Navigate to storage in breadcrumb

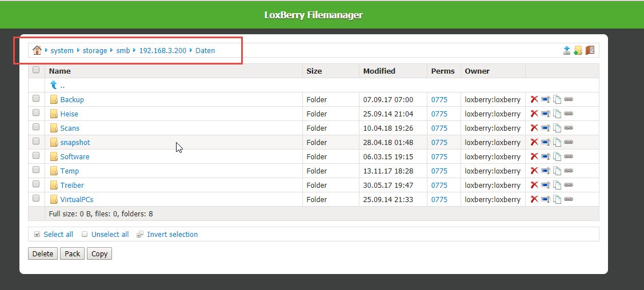point(95,51)
